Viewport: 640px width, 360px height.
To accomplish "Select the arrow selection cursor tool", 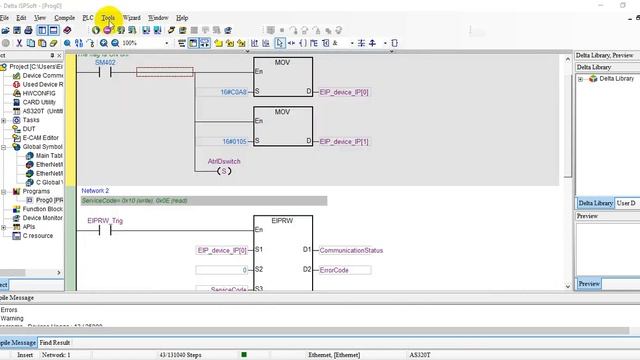I will (280, 43).
